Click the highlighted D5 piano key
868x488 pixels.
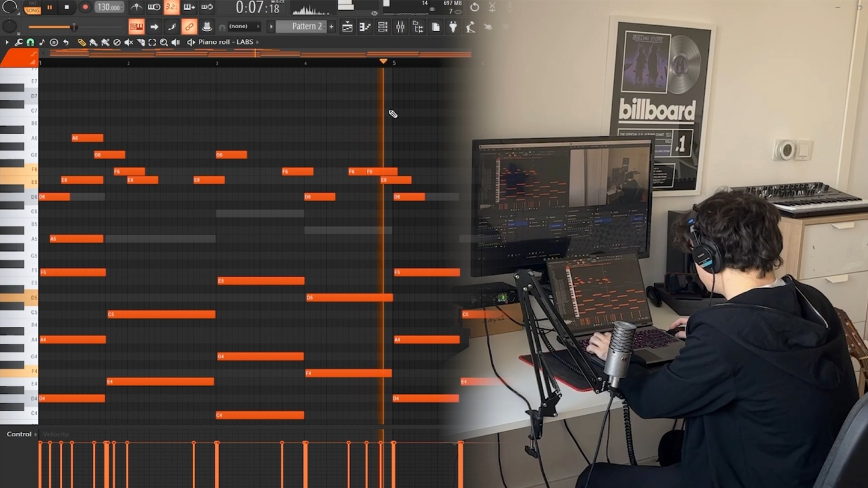19,297
